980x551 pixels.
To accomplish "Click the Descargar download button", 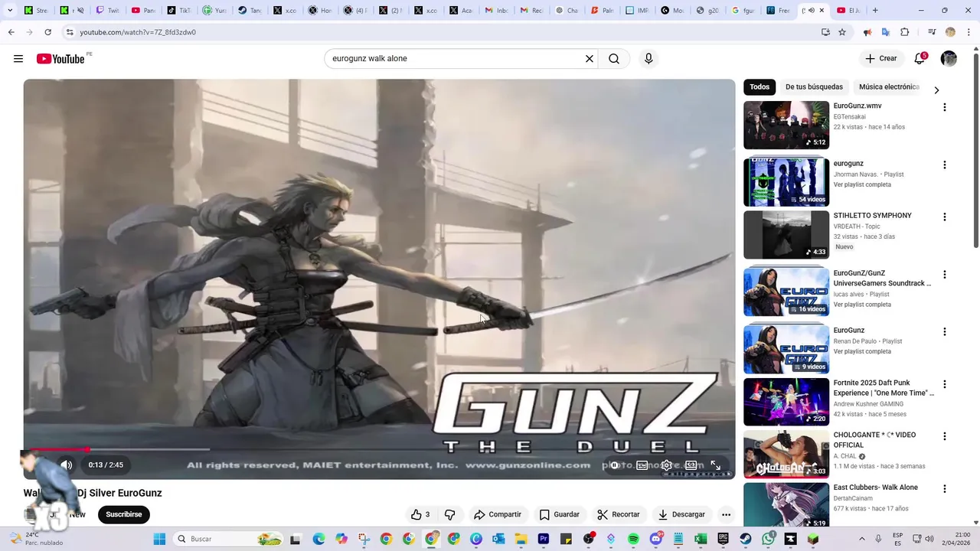I will click(681, 514).
